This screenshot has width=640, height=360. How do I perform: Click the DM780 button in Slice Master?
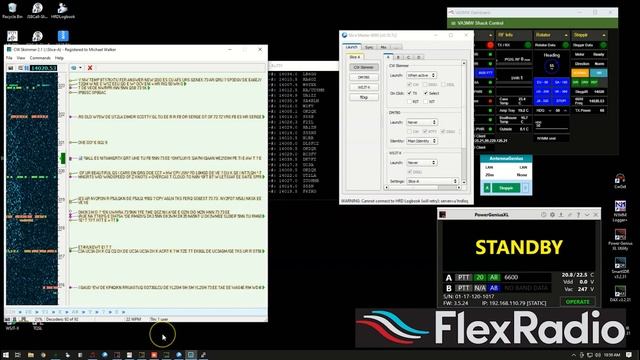[364, 77]
